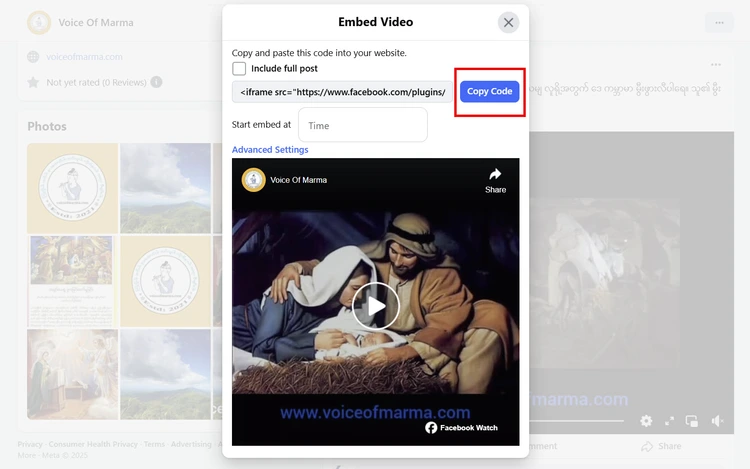Click the Copy Code button
The height and width of the screenshot is (469, 750).
[489, 92]
